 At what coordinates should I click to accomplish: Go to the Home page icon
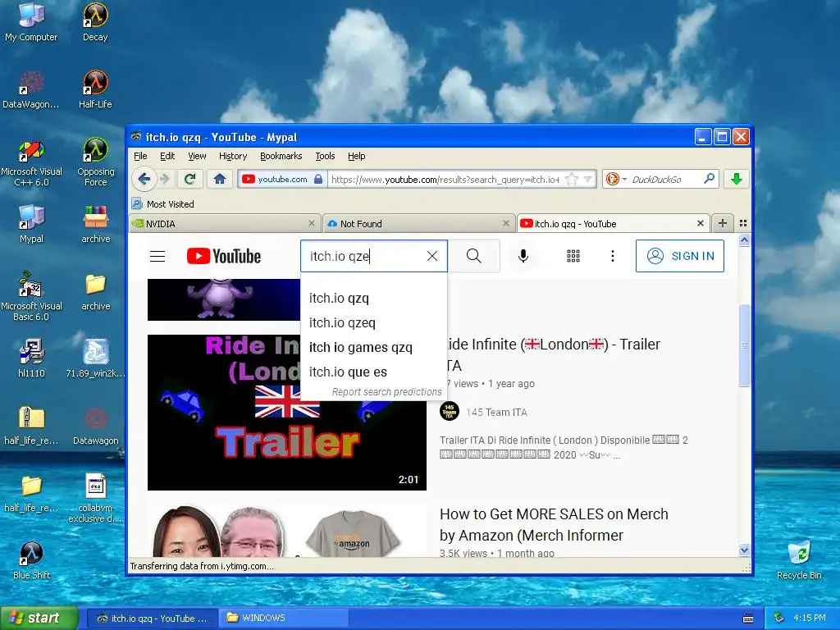(220, 179)
